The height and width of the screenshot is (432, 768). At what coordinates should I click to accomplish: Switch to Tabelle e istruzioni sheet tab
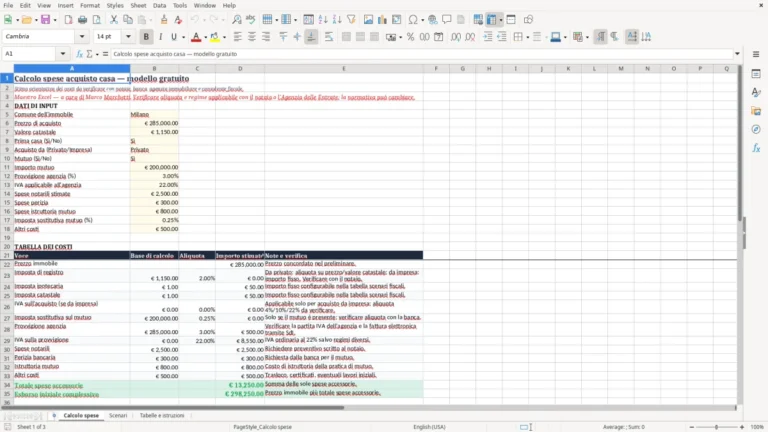(x=162, y=415)
